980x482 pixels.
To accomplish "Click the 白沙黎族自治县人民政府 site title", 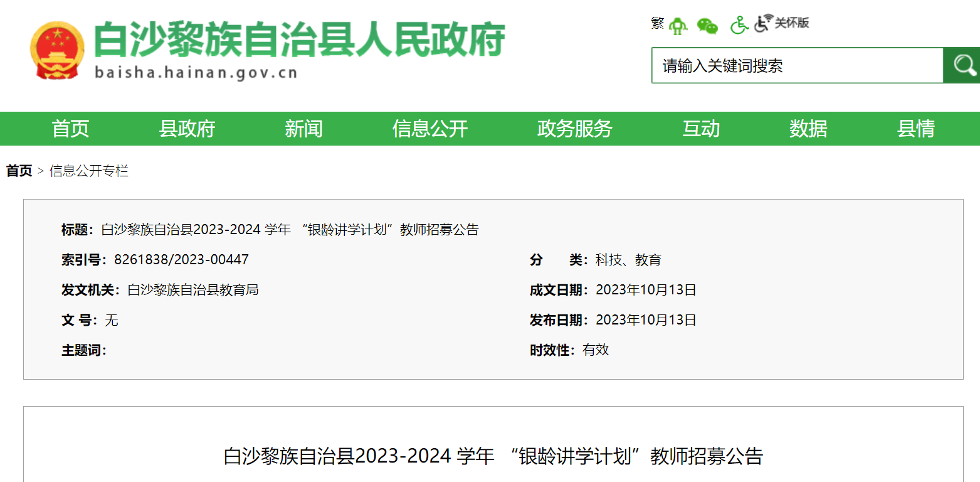I will (300, 40).
